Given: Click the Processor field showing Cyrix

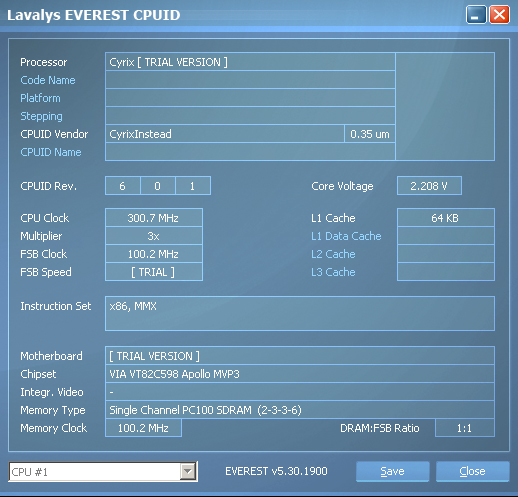Looking at the screenshot, I should coord(250,62).
